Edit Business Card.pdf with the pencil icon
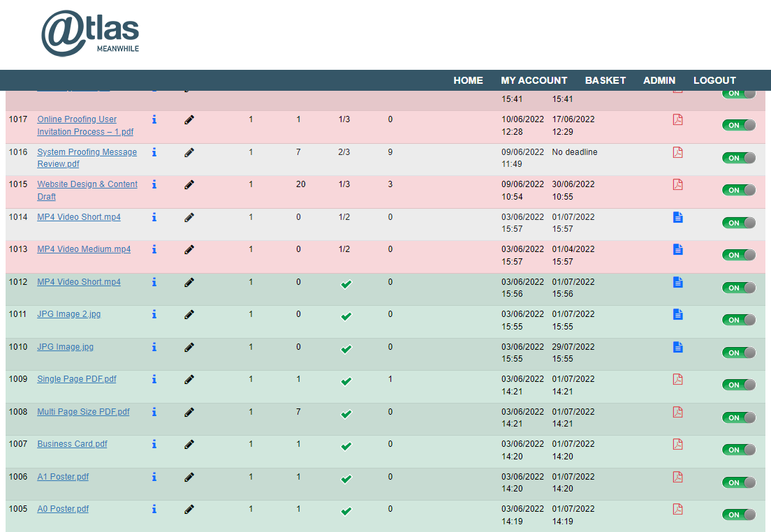Image resolution: width=771 pixels, height=532 pixels. click(x=189, y=444)
